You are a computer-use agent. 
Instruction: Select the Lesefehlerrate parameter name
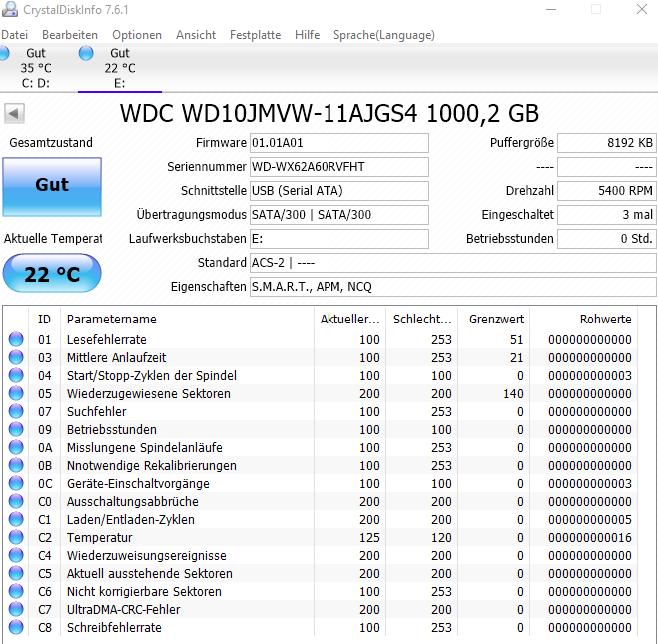(x=107, y=339)
